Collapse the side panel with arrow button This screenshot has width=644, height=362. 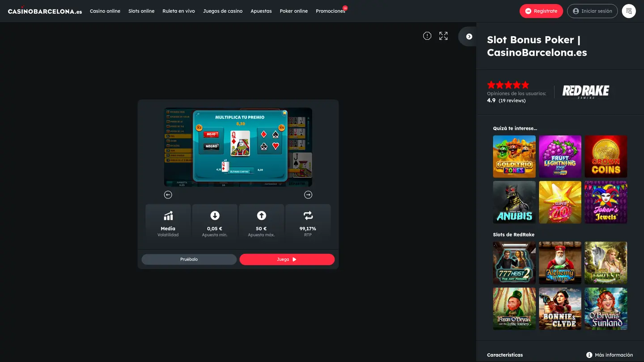469,37
